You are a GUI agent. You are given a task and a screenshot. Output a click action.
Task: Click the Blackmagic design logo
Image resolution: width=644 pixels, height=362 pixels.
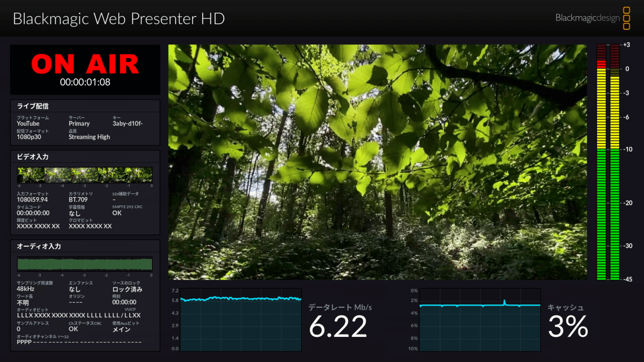coord(588,18)
